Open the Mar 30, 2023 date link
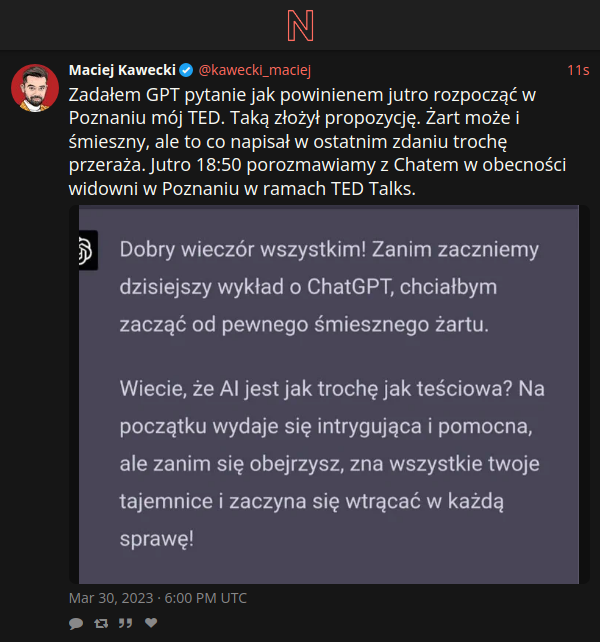 (157, 598)
